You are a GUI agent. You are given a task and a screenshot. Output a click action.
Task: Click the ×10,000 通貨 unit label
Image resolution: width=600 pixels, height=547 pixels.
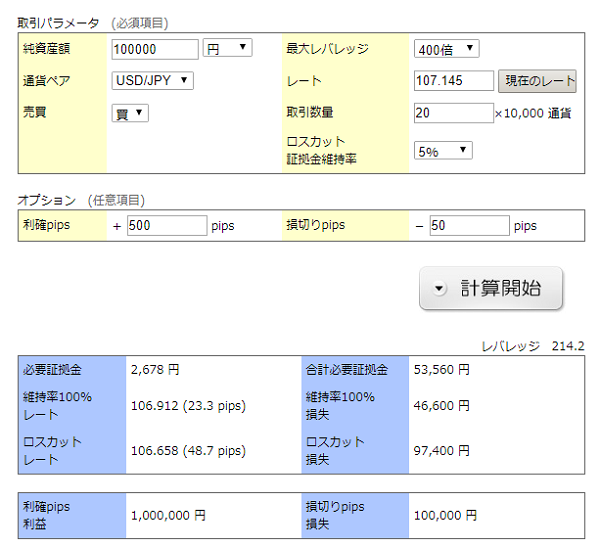[x=533, y=113]
